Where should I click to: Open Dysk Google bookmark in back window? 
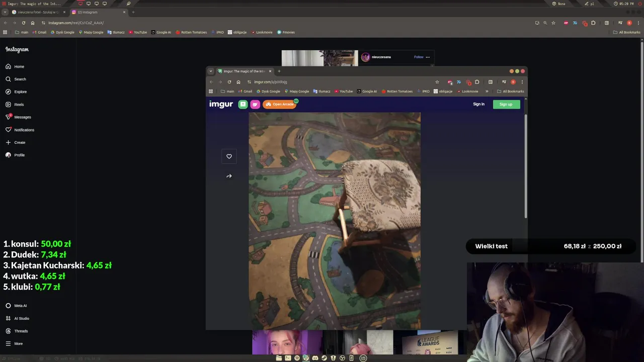[x=62, y=32]
